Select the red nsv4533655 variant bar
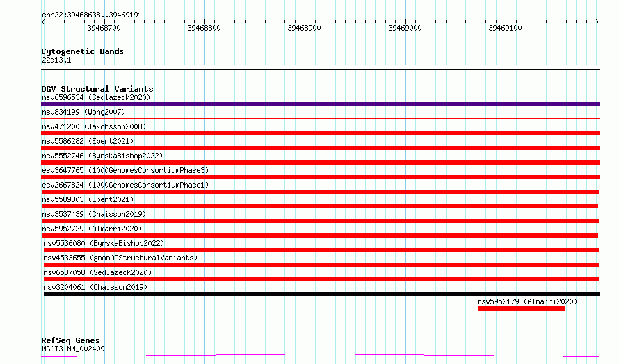The height and width of the screenshot is (364, 619). (321, 265)
